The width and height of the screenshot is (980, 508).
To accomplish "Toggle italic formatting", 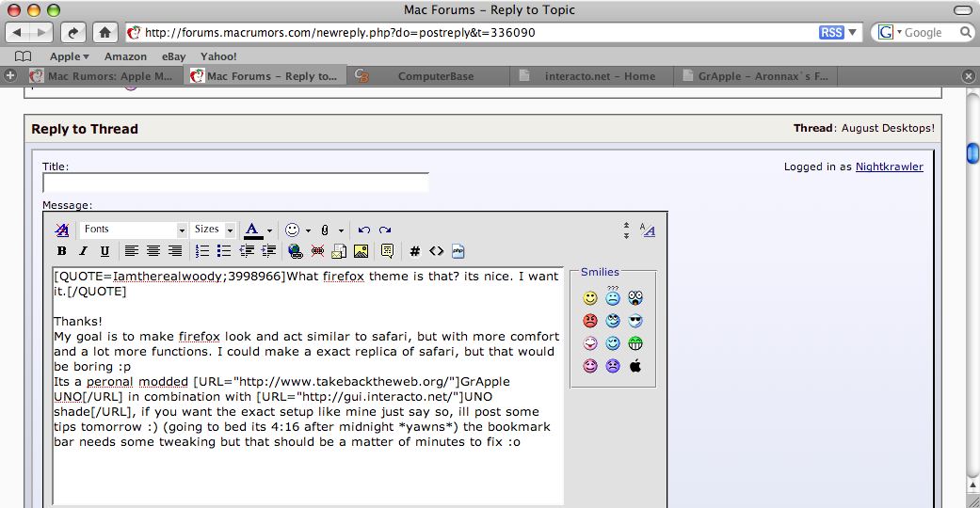I will (x=83, y=251).
